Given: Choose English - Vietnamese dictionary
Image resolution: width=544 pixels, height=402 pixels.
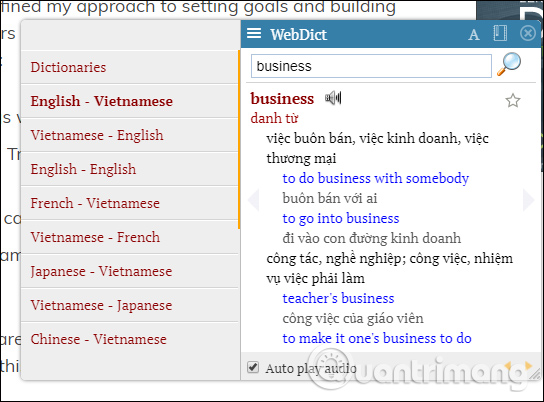Looking at the screenshot, I should [x=130, y=101].
